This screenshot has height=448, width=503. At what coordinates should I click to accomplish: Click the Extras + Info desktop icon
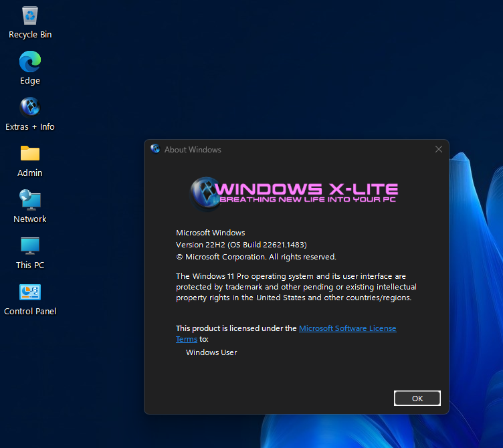(x=30, y=108)
